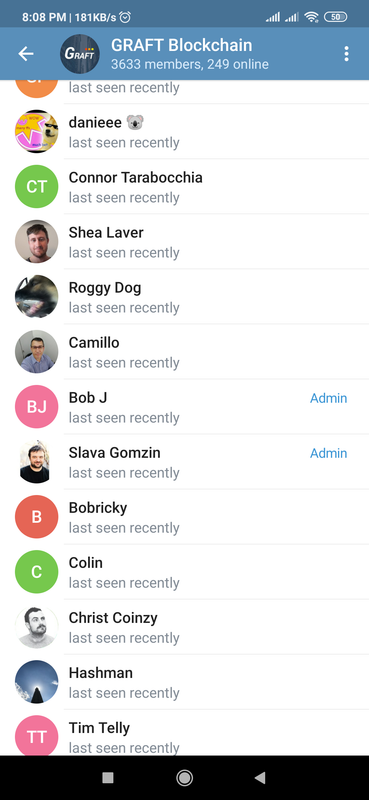Open Bob J's pink BJ avatar
This screenshot has height=800, width=369.
click(36, 407)
